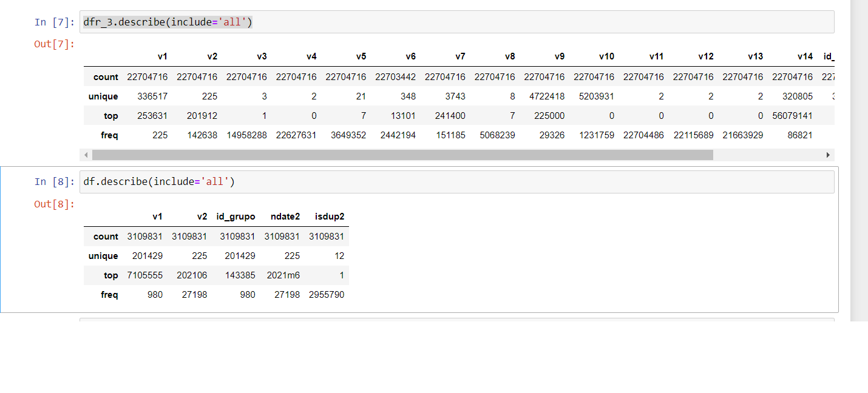Select the In [8] code cell input

pos(243,181)
